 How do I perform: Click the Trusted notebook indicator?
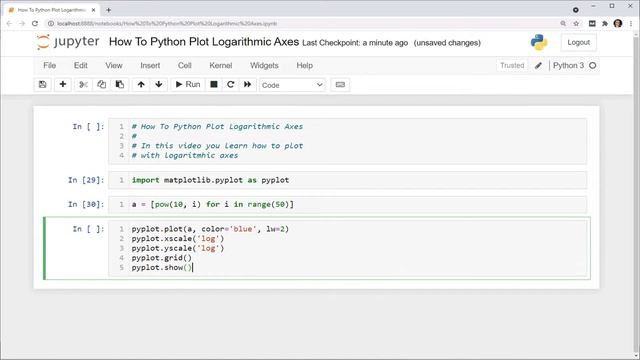[512, 65]
